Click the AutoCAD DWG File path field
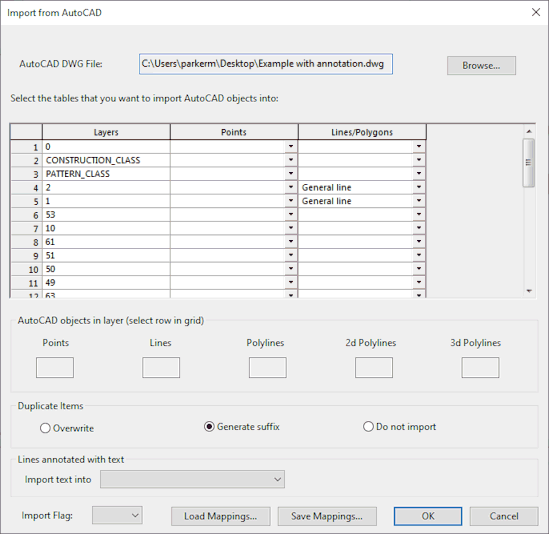This screenshot has height=534, width=549. pyautogui.click(x=266, y=64)
